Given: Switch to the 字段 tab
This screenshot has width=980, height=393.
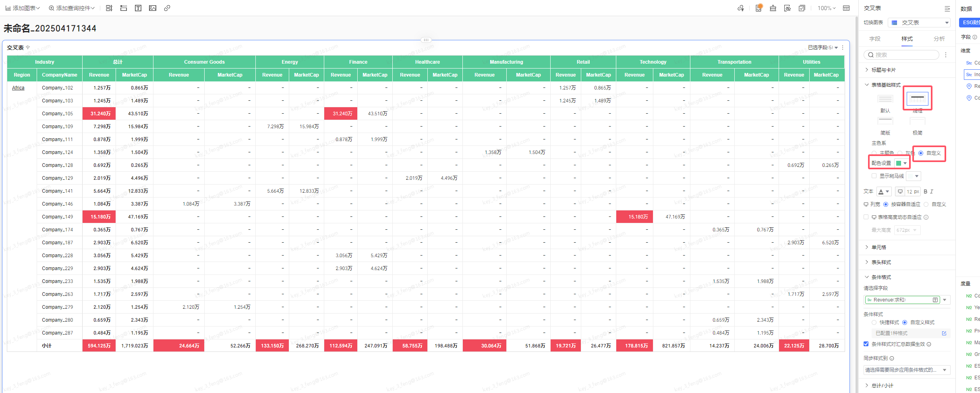Looking at the screenshot, I should (875, 39).
